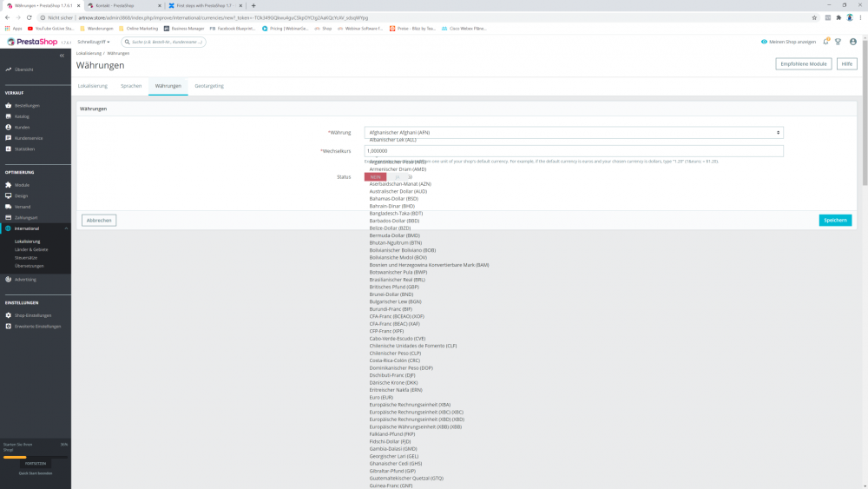868x489 pixels.
Task: Click the browser address bar URL
Action: click(223, 17)
